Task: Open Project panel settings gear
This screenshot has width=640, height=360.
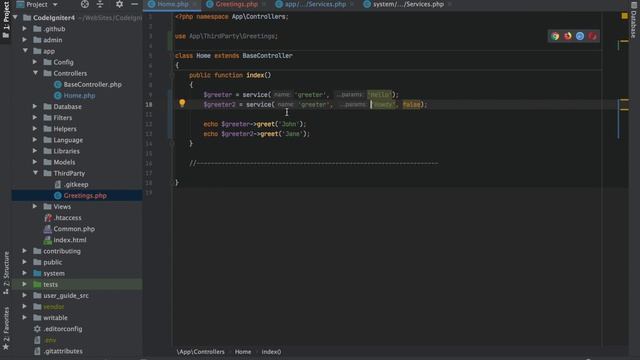Action: pyautogui.click(x=119, y=4)
